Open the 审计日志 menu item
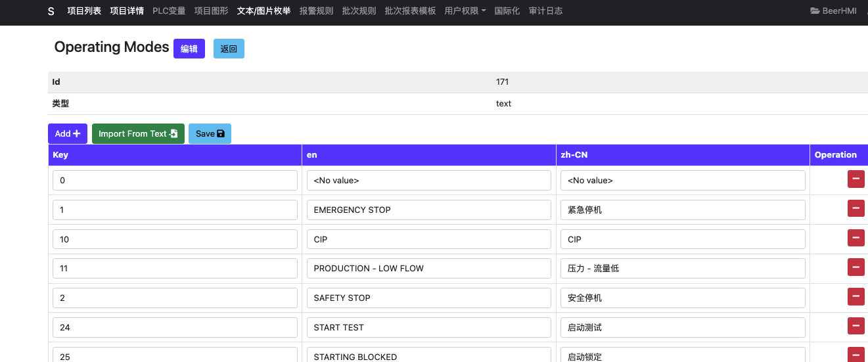 click(545, 11)
